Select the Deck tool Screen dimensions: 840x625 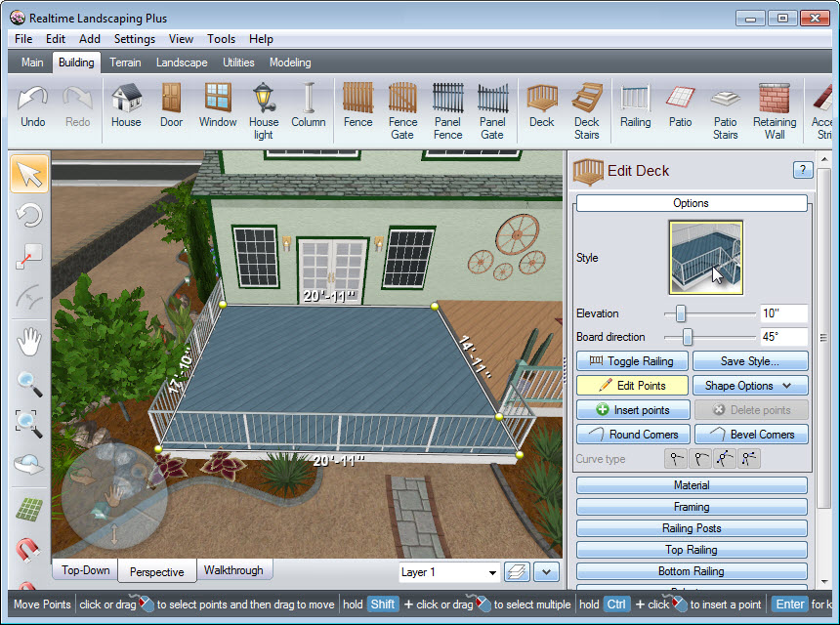[x=542, y=106]
